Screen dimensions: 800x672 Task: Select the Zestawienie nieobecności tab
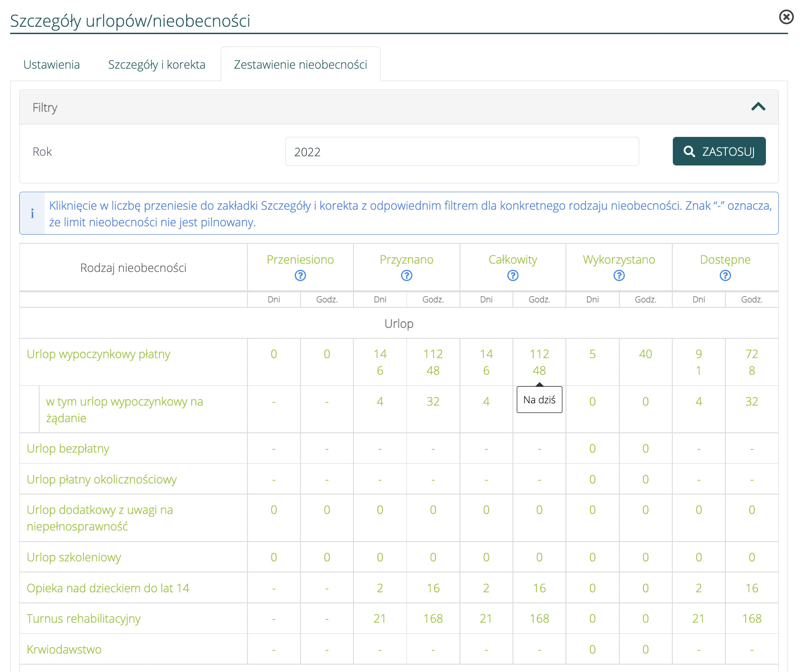tap(300, 65)
